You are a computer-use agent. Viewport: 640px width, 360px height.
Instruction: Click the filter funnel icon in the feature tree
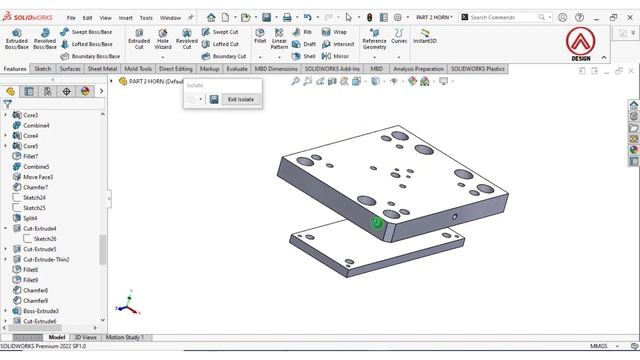click(x=7, y=104)
